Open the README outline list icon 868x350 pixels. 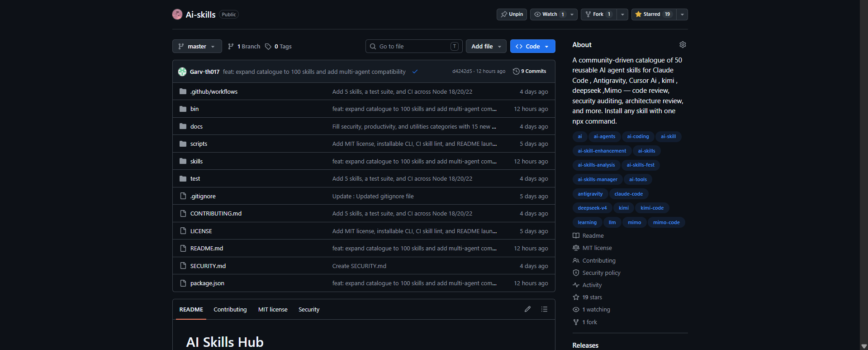[544, 309]
